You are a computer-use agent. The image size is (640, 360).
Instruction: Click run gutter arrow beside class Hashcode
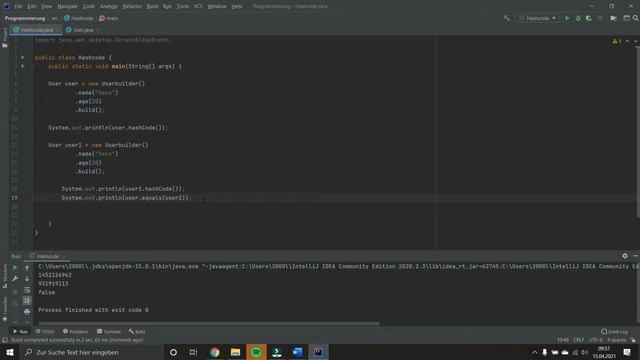point(23,58)
